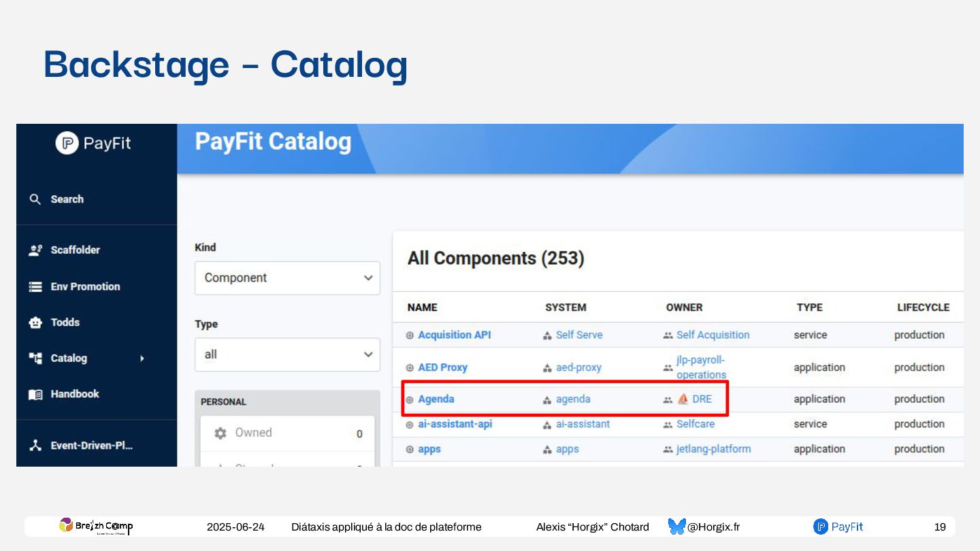Open the ai-assistant system link
This screenshot has height=551, width=980.
click(x=583, y=424)
